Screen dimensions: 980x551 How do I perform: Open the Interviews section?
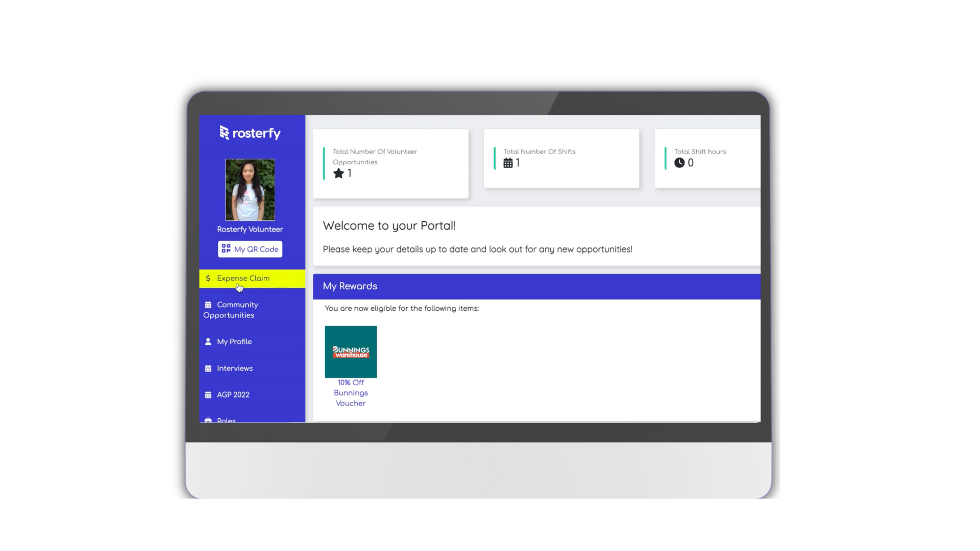point(234,368)
